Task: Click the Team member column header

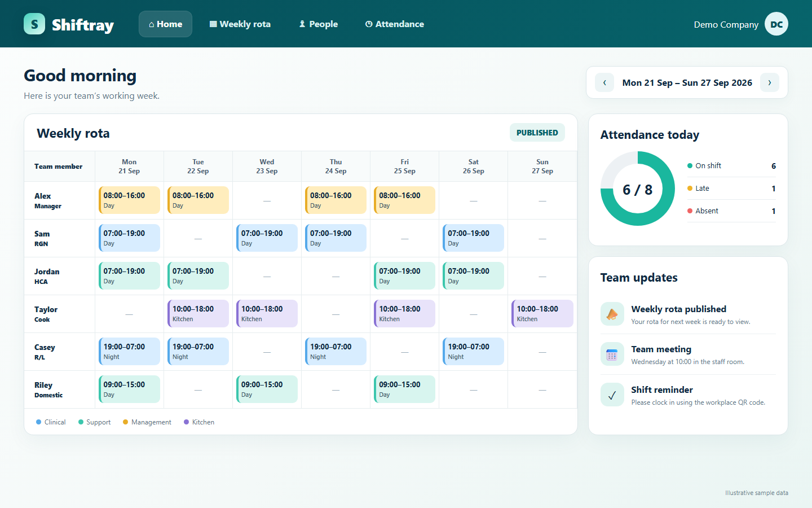Action: 59,167
